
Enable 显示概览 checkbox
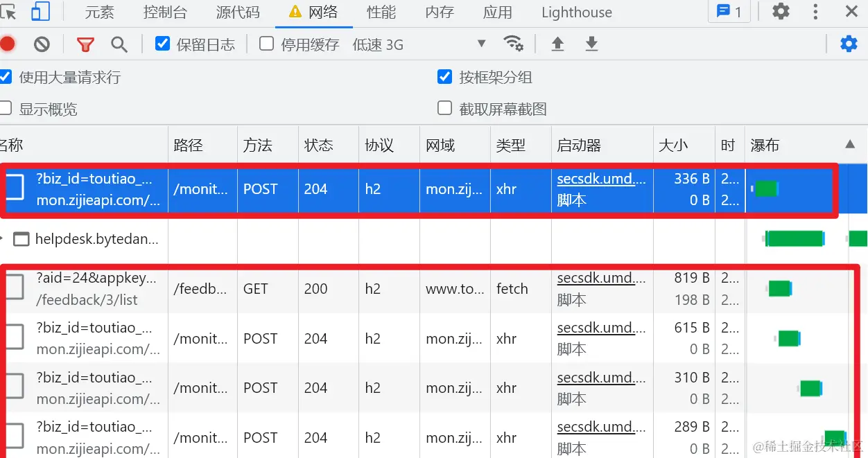click(6, 108)
